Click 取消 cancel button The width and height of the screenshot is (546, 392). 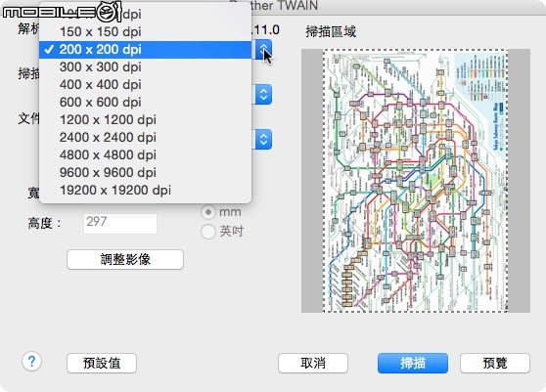click(x=313, y=363)
